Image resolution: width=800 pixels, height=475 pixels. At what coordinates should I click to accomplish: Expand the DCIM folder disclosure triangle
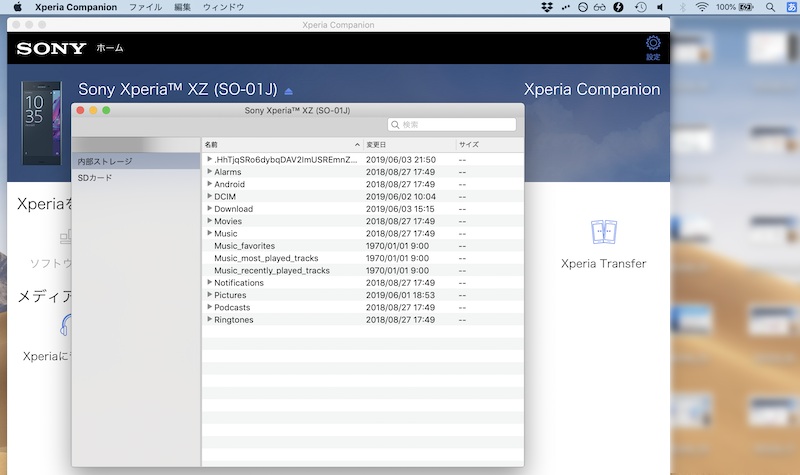coord(210,197)
